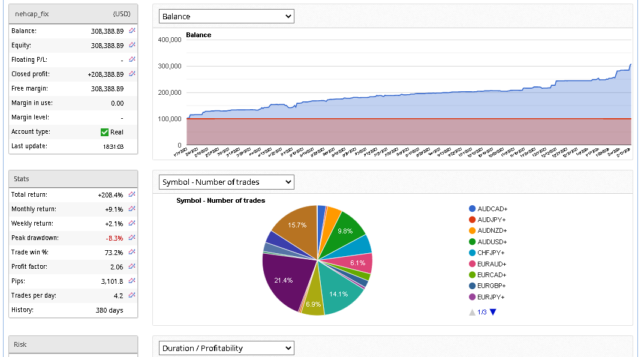Click the chart icon next to Equity
The image size is (644, 357).
click(133, 45)
